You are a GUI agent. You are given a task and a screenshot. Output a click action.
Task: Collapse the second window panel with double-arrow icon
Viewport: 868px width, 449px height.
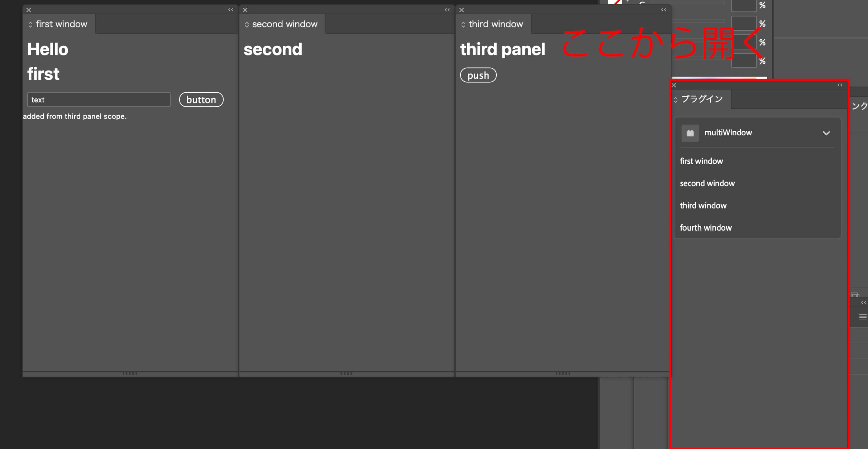point(447,10)
